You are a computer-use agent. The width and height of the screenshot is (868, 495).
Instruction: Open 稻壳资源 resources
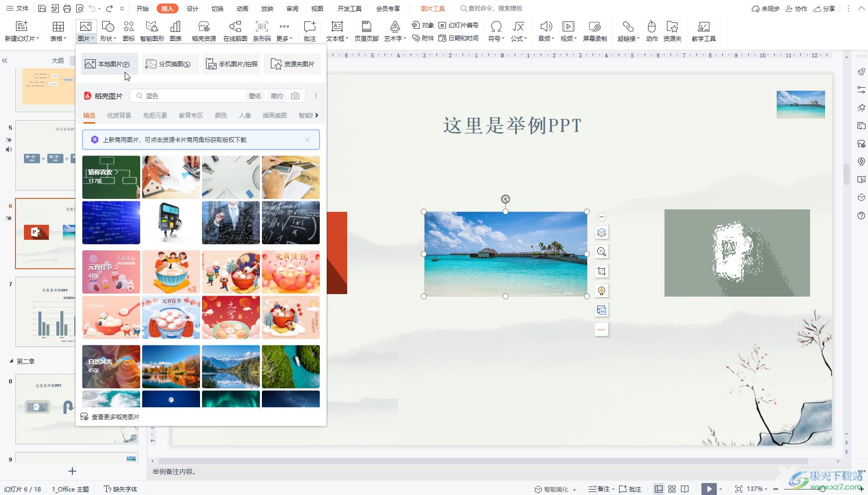pyautogui.click(x=204, y=31)
